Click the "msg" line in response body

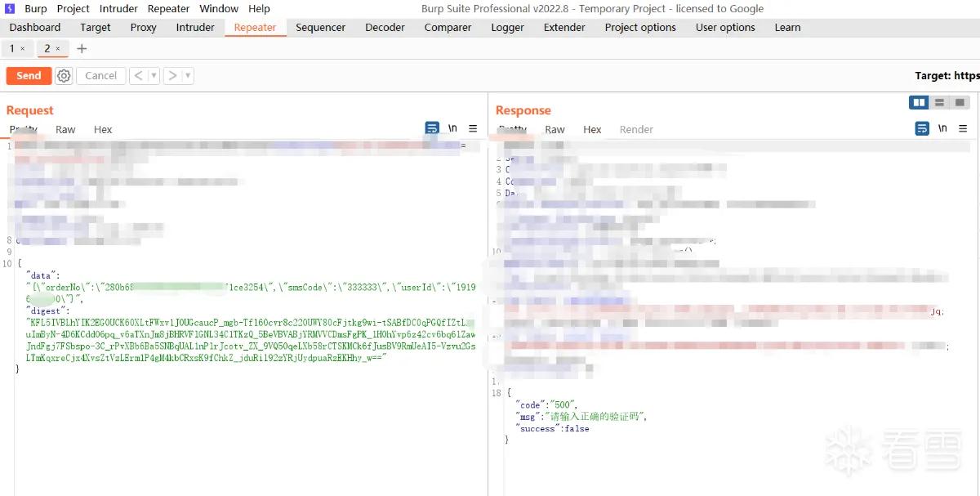click(x=581, y=416)
